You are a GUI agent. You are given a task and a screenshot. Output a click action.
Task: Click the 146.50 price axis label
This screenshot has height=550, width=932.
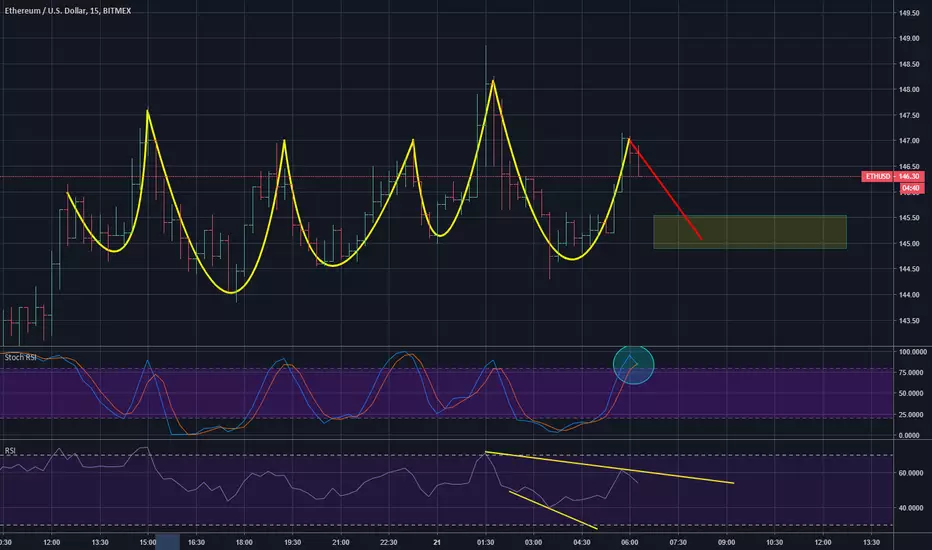(x=909, y=166)
